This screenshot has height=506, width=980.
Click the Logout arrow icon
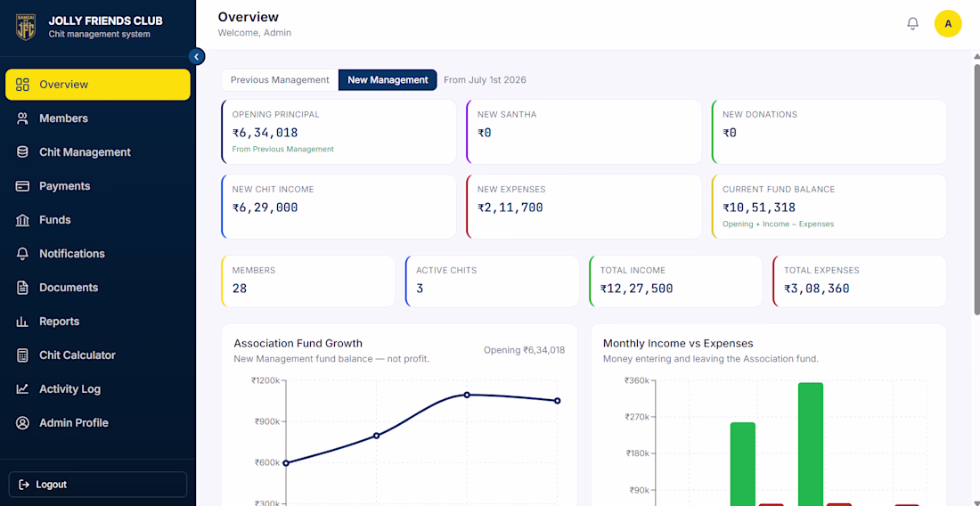(x=24, y=484)
